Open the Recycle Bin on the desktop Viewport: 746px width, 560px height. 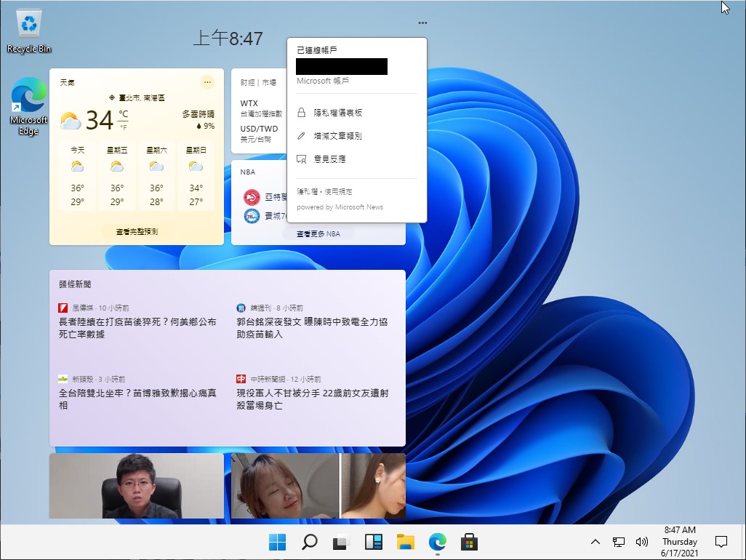[x=28, y=22]
